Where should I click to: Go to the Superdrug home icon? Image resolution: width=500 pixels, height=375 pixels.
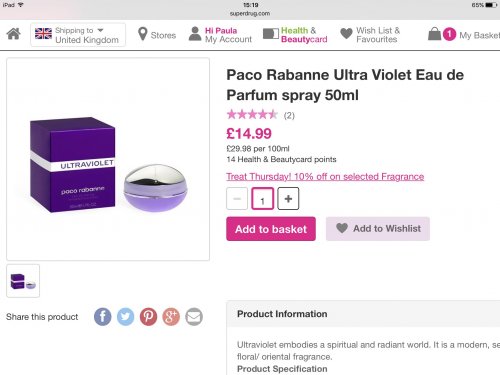14,34
